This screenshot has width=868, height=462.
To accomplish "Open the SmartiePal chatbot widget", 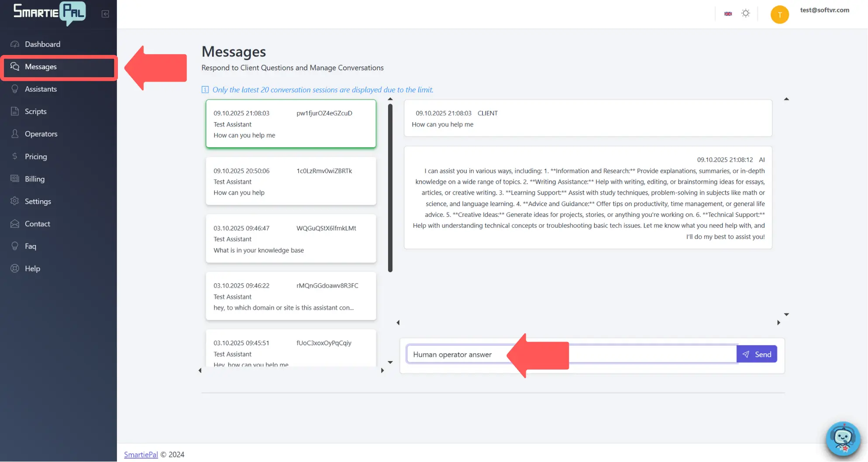I will click(843, 439).
